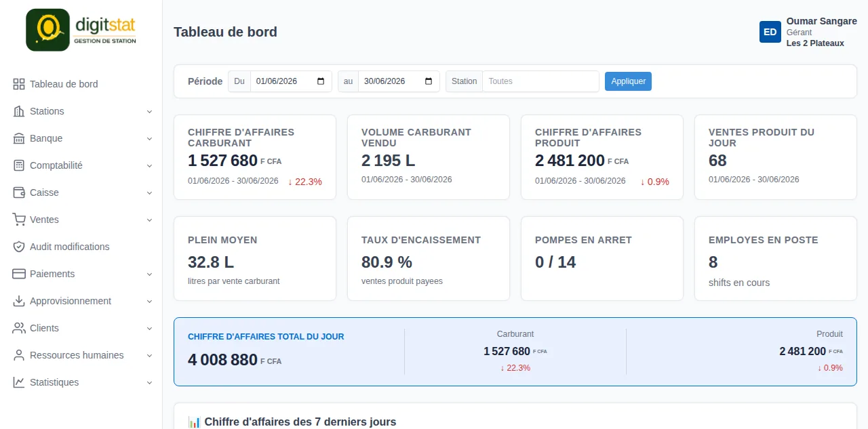Click the Volume carburant vendu card

pos(429,157)
